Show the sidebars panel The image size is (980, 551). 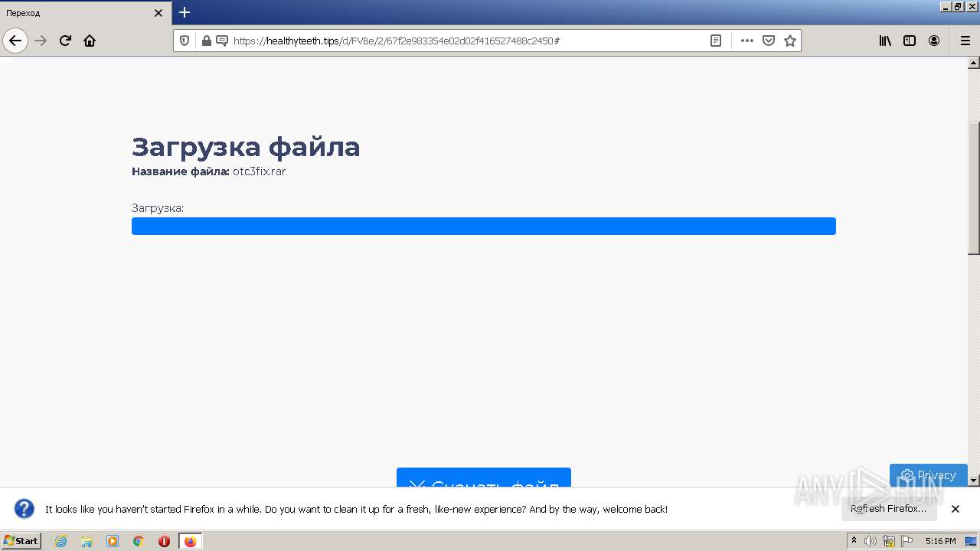[910, 41]
